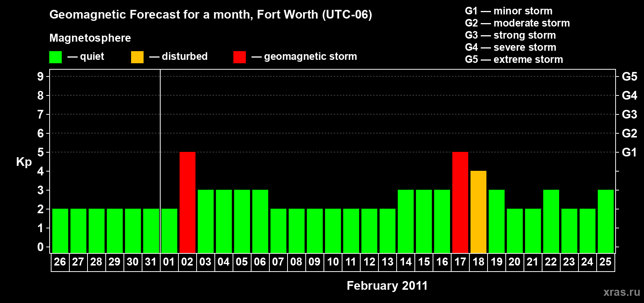Image resolution: width=644 pixels, height=303 pixels.
Task: Click the green bar above date 10
Action: point(333,231)
